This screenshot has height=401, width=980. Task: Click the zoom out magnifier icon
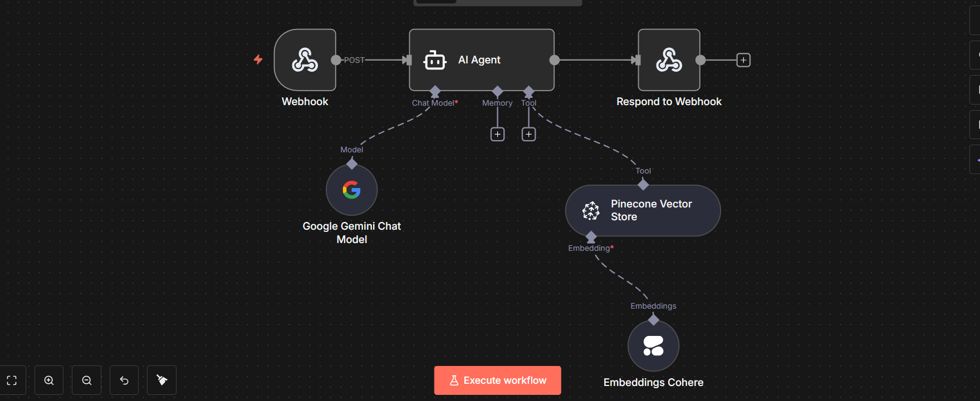pos(87,380)
